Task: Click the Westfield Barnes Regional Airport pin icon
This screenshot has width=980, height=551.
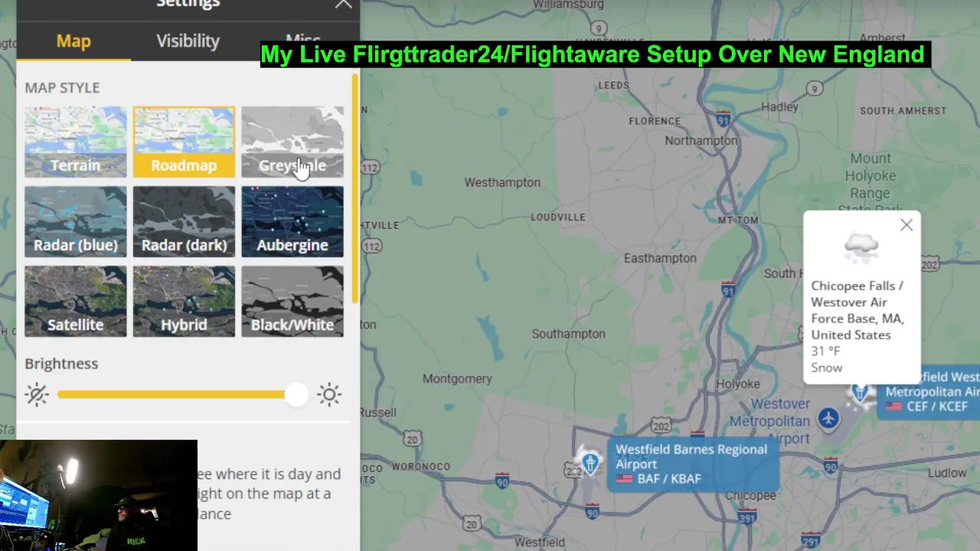Action: (590, 463)
